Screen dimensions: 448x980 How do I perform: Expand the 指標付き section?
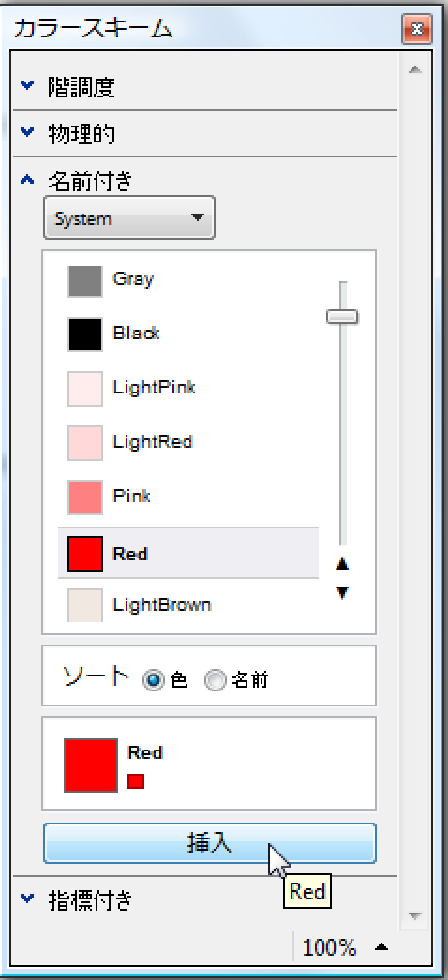coord(27,898)
